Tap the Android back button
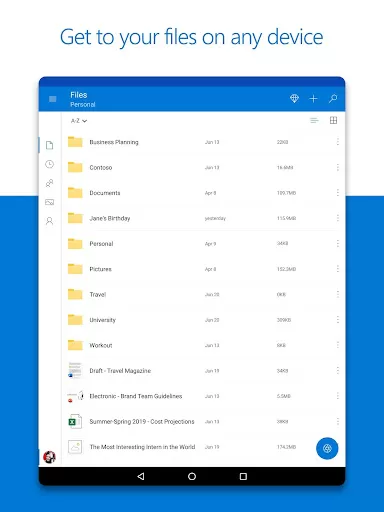 pos(141,476)
